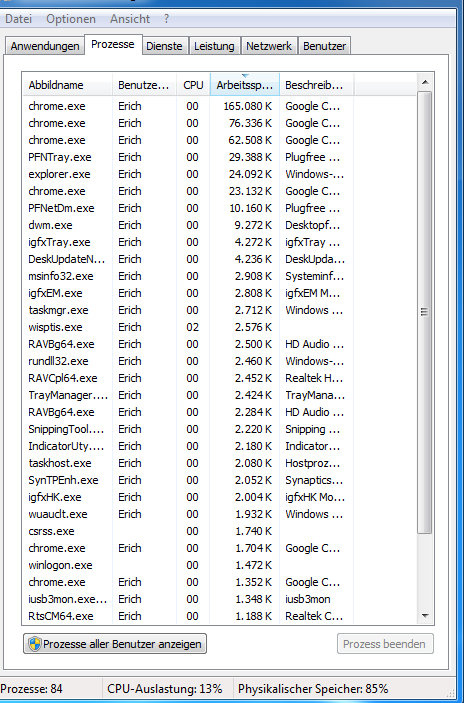Select chrome.exe row with 62.508 K
Viewport: 464px width, 703px height.
click(x=219, y=140)
